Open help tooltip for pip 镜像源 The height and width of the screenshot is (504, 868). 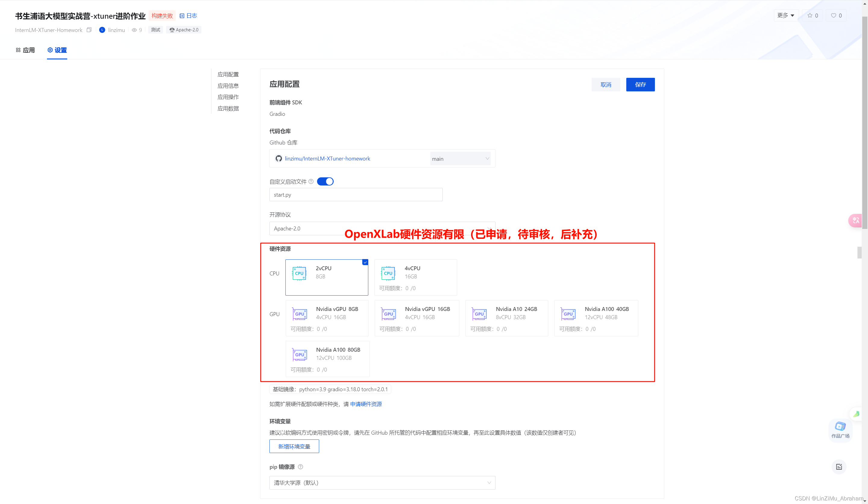pyautogui.click(x=300, y=467)
